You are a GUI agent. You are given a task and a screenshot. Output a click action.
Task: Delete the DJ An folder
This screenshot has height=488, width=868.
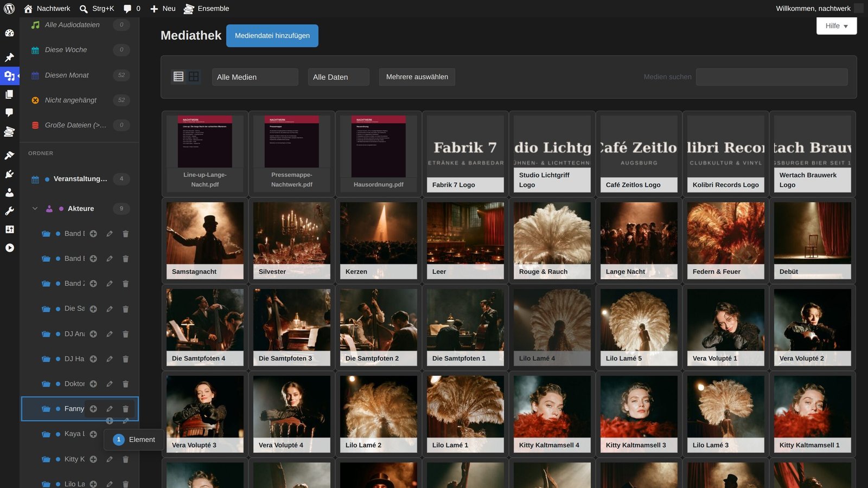125,334
